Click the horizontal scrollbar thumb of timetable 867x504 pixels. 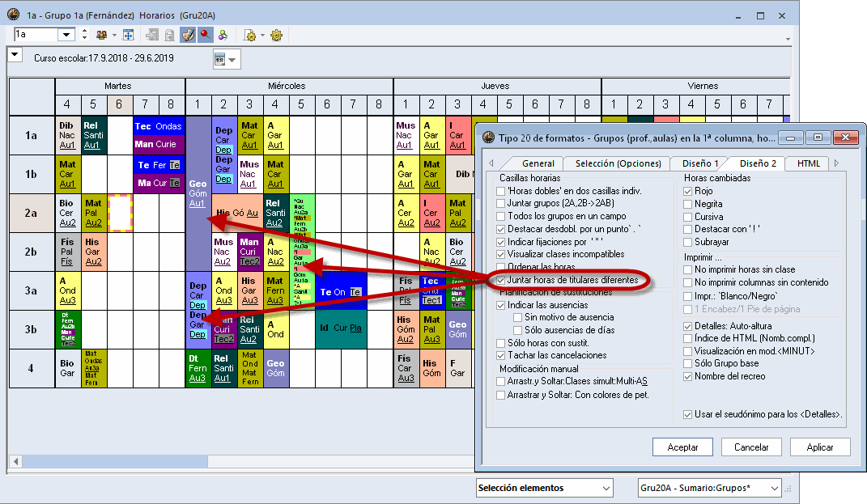pos(115,461)
